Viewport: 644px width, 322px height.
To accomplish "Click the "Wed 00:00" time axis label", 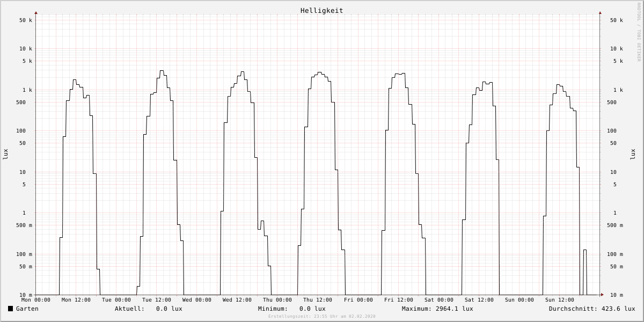I will tap(197, 300).
